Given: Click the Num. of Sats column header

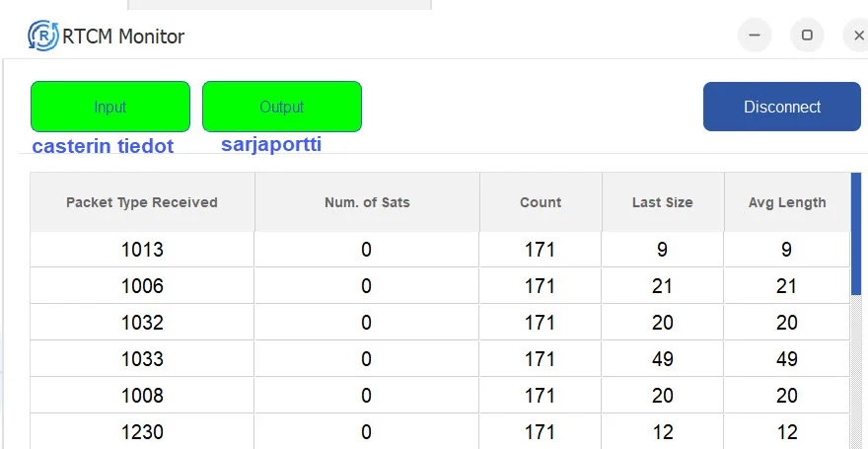Looking at the screenshot, I should pos(367,202).
